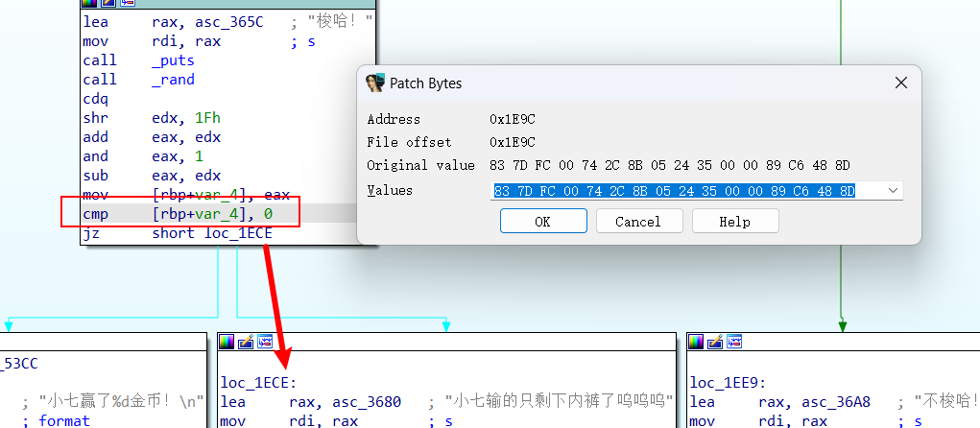Viewport: 980px width, 428px height.
Task: Open Help for Patch Bytes
Action: 734,222
